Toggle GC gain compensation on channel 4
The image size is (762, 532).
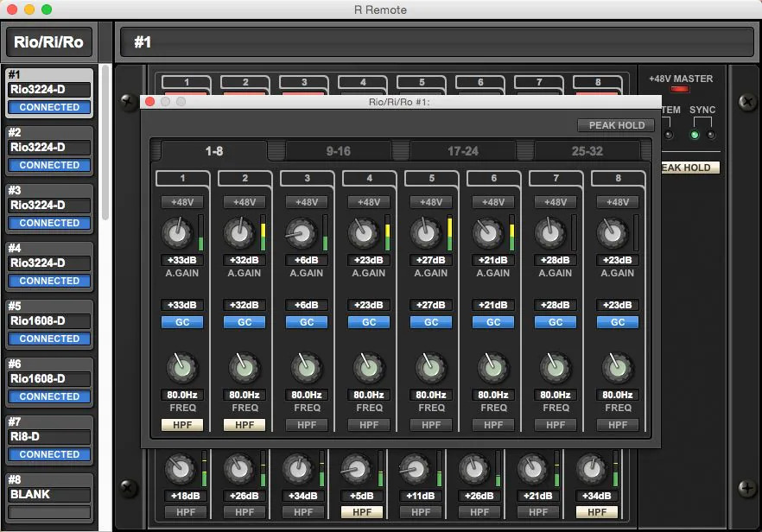369,322
